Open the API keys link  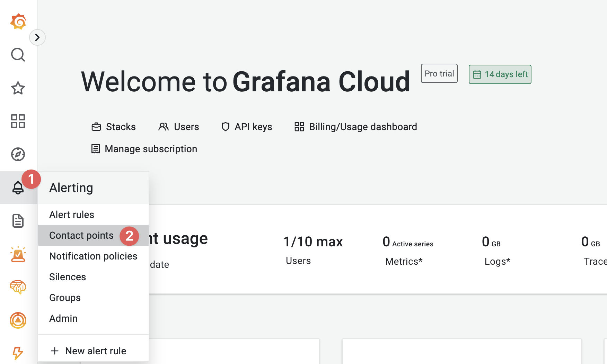point(247,127)
